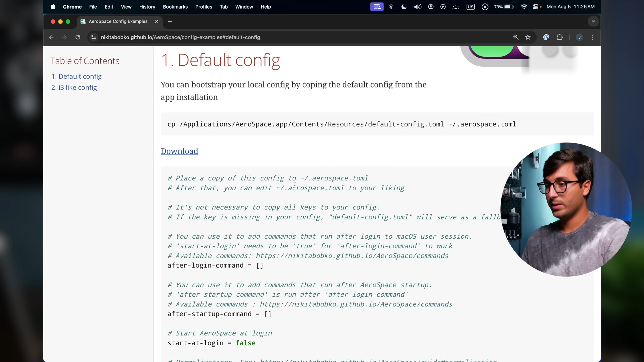Toggle Bluetooth in the menu bar

click(391, 7)
